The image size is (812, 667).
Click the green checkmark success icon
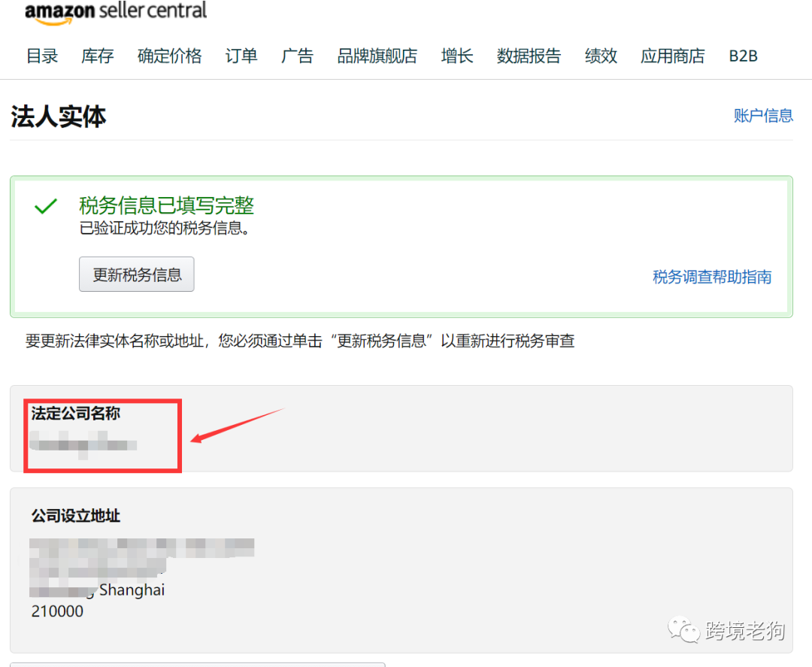pos(47,205)
